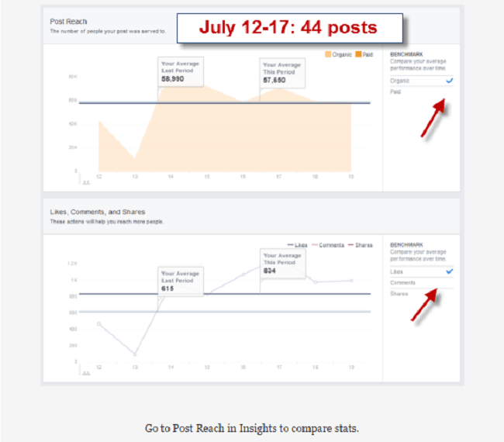Click the 615 last period likes tooltip
This screenshot has height=442, width=504.
(x=181, y=281)
